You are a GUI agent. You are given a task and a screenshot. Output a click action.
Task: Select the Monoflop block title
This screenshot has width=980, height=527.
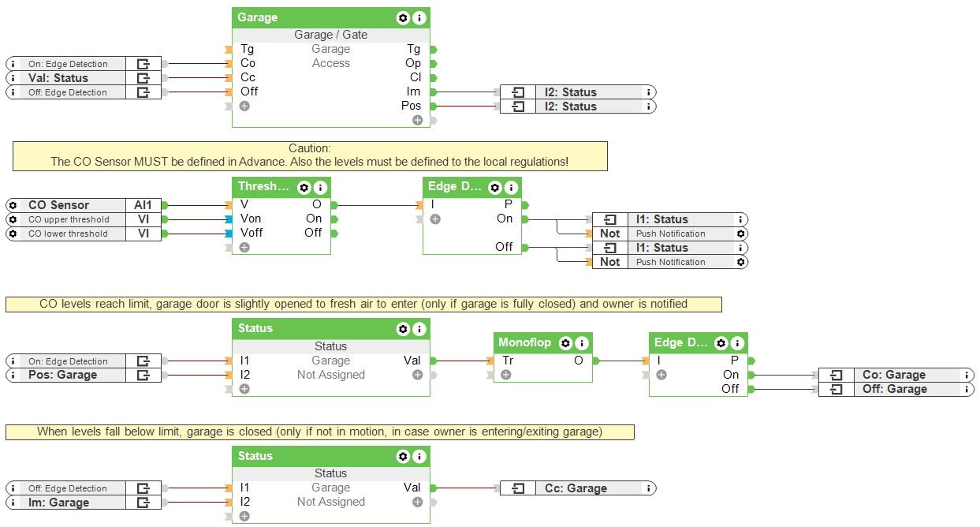[524, 343]
